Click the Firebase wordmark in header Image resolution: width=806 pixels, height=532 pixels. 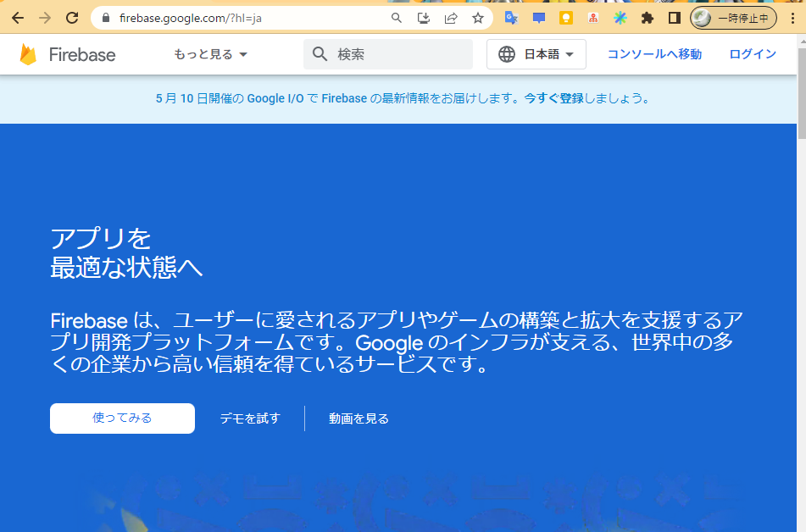point(82,54)
